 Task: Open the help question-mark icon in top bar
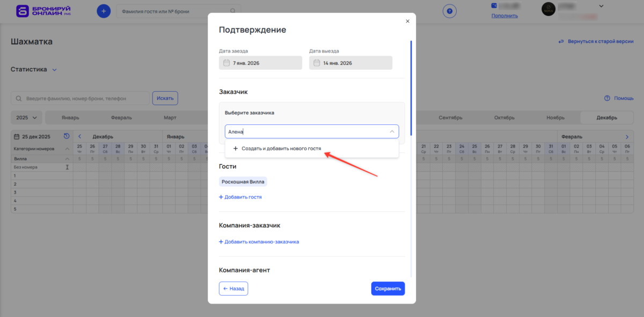coord(449,11)
